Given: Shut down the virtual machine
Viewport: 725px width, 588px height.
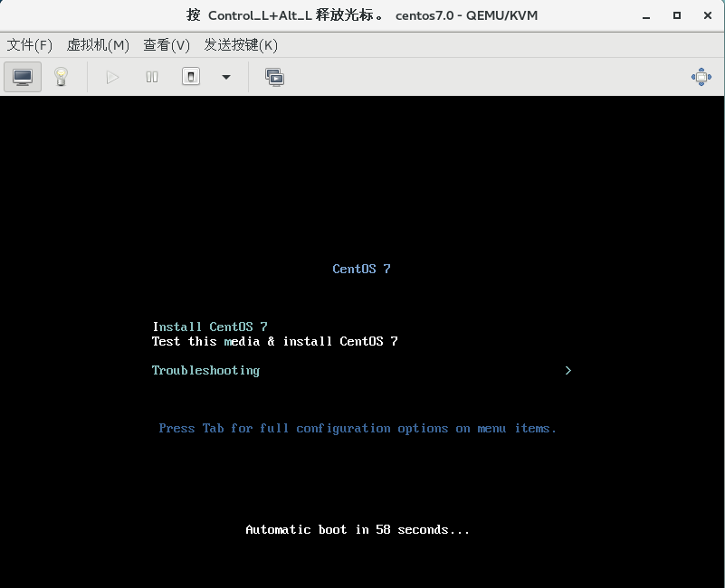Looking at the screenshot, I should 191,77.
